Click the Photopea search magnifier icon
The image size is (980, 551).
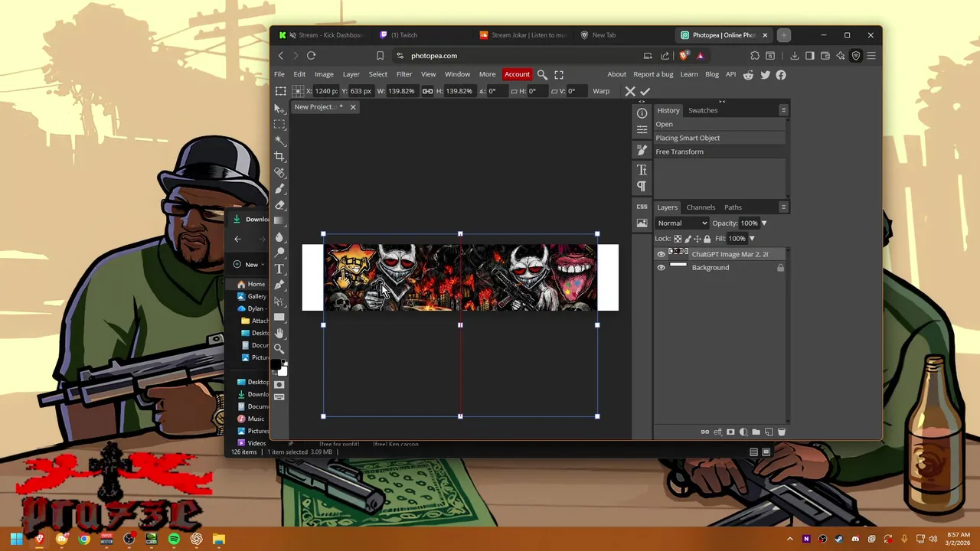[542, 74]
